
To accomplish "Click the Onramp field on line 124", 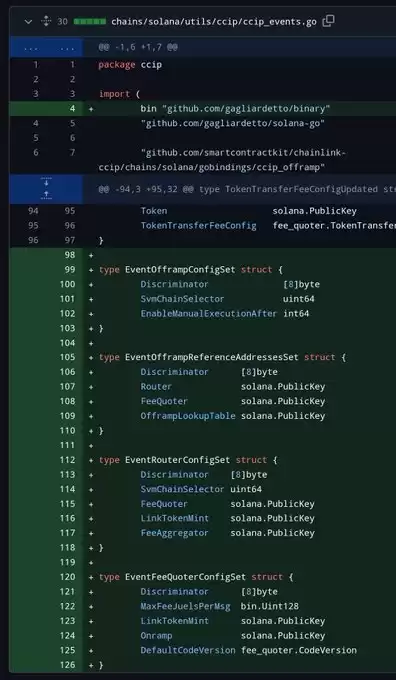I will pos(156,635).
